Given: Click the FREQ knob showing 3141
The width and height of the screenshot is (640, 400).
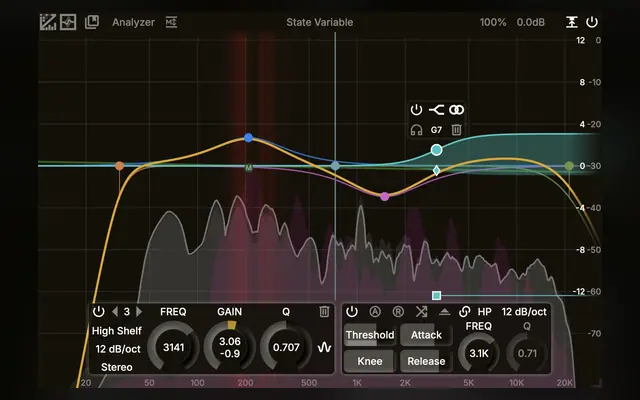Looking at the screenshot, I should pos(173,347).
